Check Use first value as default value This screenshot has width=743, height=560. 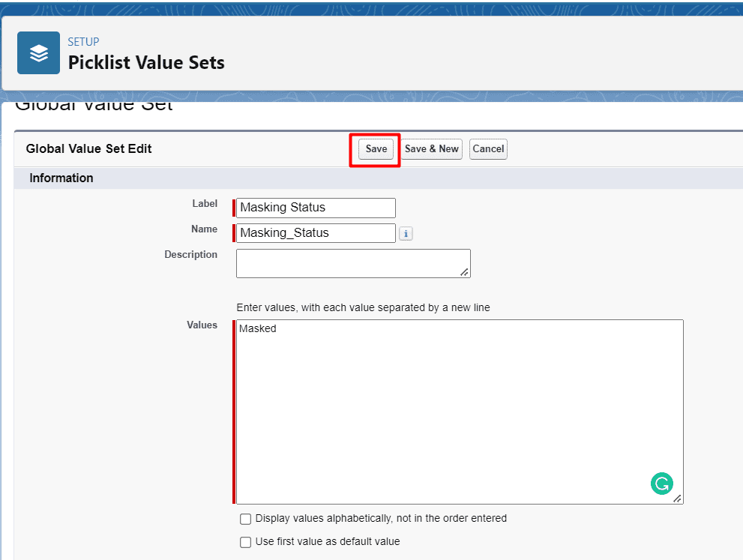tap(245, 542)
